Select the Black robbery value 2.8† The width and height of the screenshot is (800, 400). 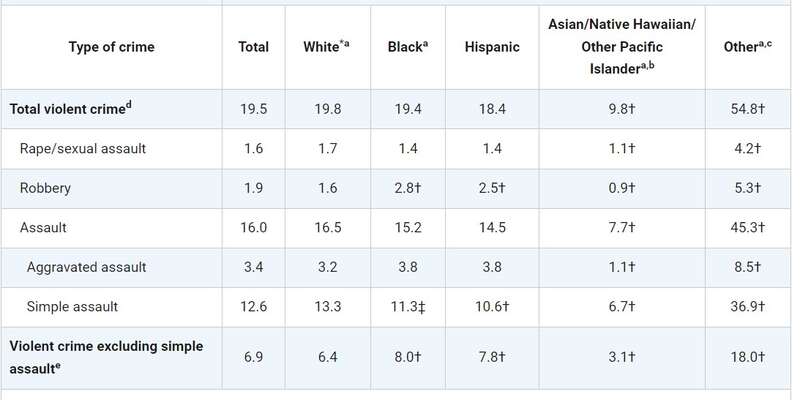407,188
